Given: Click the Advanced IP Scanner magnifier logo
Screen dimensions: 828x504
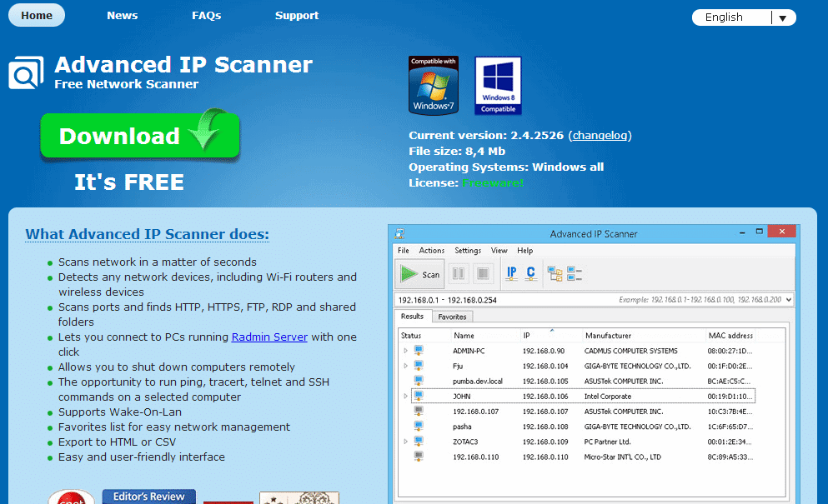Looking at the screenshot, I should point(26,72).
